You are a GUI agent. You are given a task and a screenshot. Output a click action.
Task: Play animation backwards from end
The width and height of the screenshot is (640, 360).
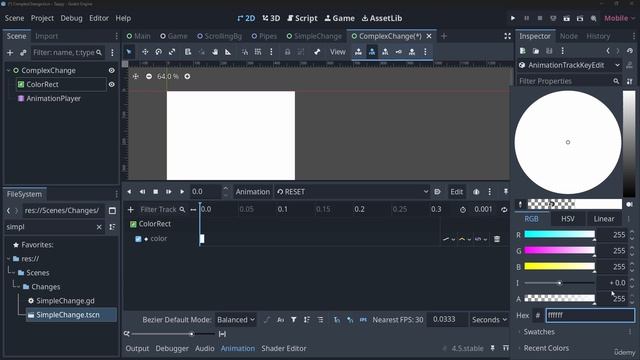tap(142, 191)
